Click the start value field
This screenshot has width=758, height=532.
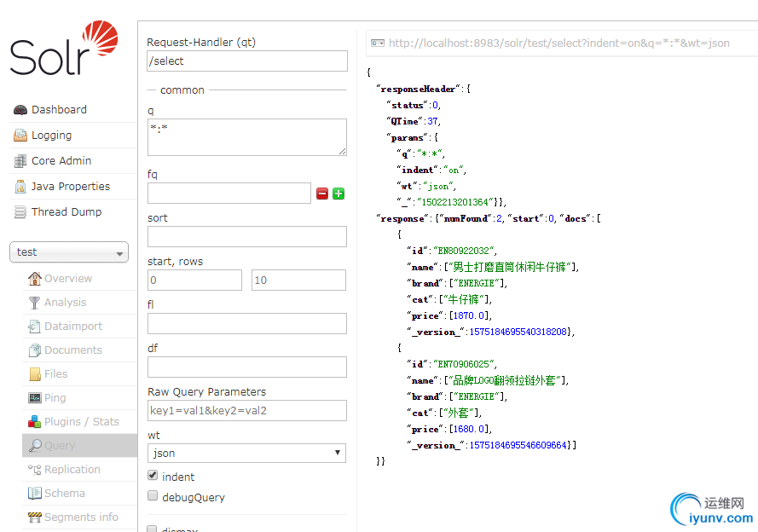194,280
